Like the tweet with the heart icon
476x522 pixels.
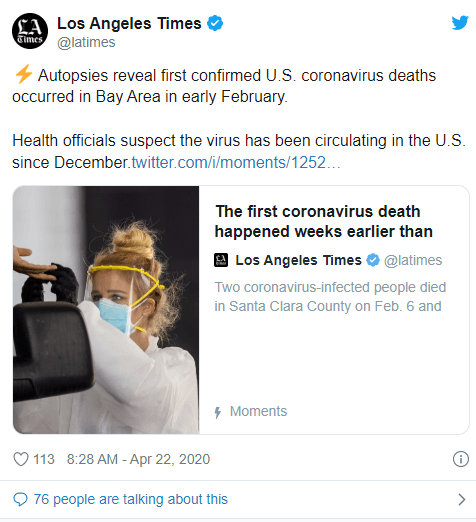click(x=21, y=459)
